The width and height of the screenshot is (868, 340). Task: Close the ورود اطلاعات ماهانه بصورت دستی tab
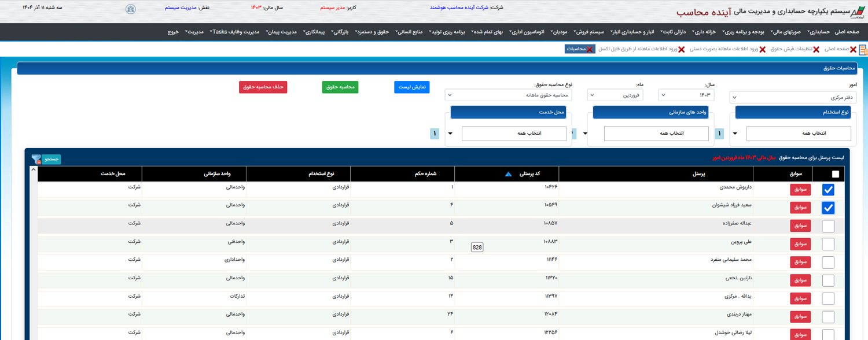(762, 50)
